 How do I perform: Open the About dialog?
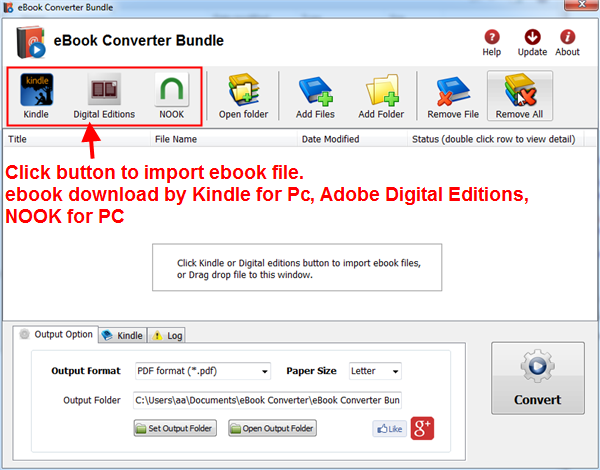pos(567,43)
